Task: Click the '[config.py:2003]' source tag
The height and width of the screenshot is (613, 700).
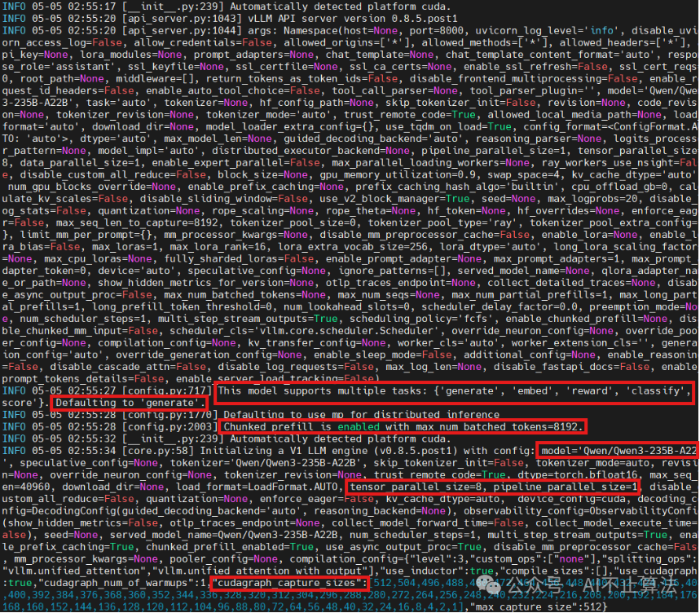Action: 170,427
